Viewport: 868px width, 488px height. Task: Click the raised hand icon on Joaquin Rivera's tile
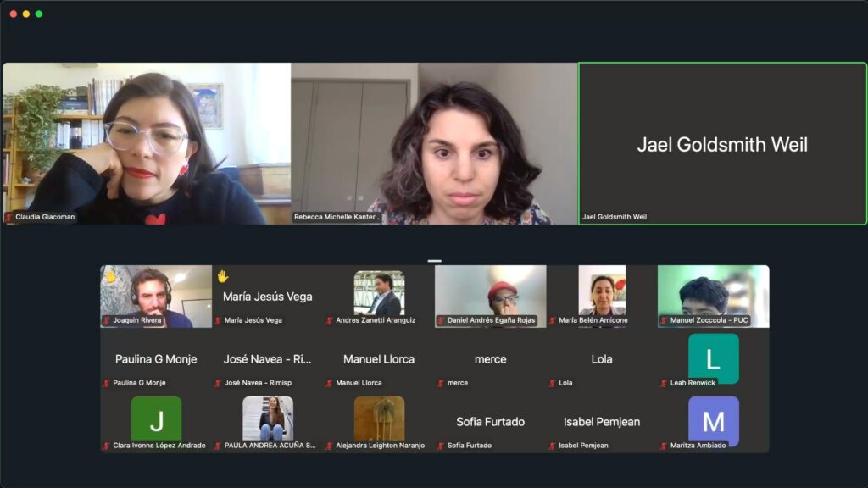click(x=110, y=276)
